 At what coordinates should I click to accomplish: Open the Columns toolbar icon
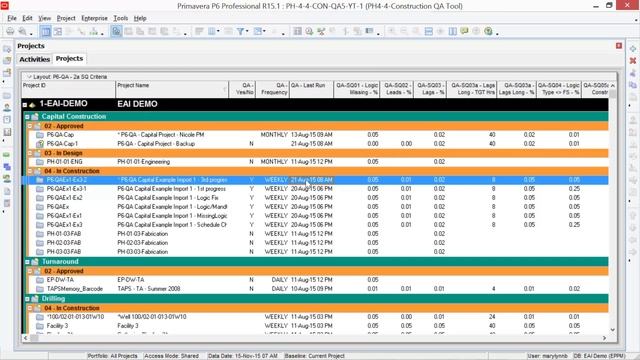[212, 31]
